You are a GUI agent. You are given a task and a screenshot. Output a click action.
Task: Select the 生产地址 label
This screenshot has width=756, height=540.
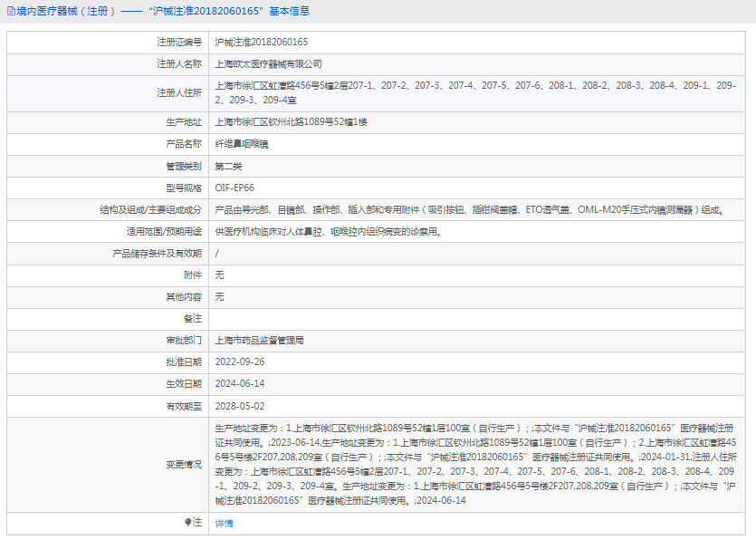click(x=184, y=122)
